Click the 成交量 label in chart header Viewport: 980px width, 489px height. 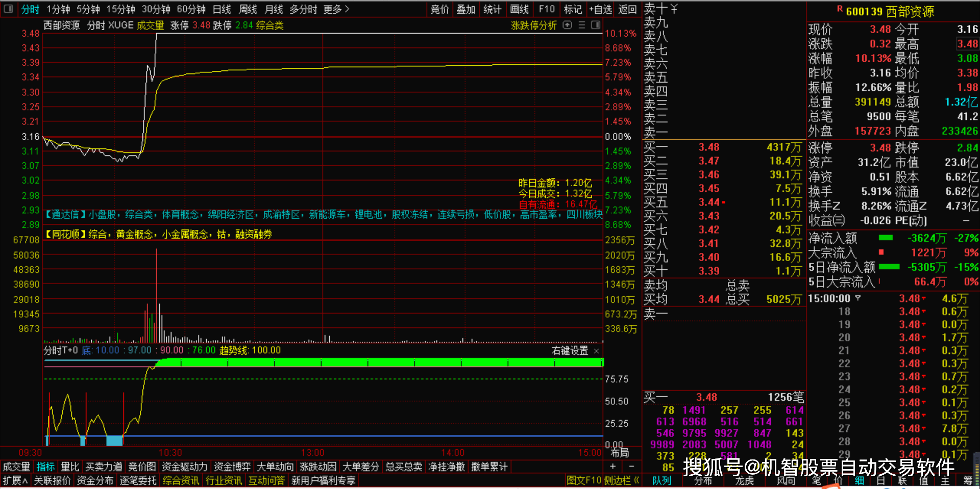pos(150,25)
